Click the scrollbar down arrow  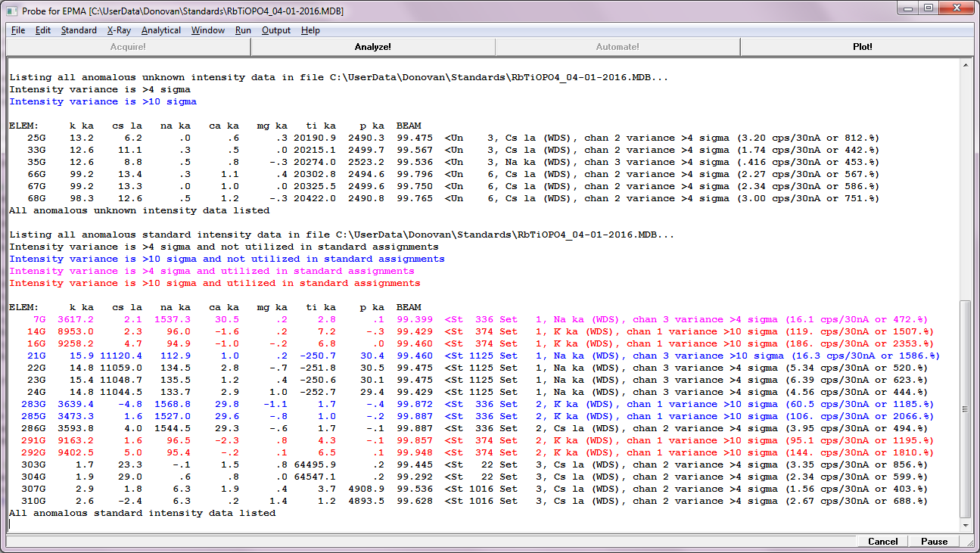(x=965, y=525)
